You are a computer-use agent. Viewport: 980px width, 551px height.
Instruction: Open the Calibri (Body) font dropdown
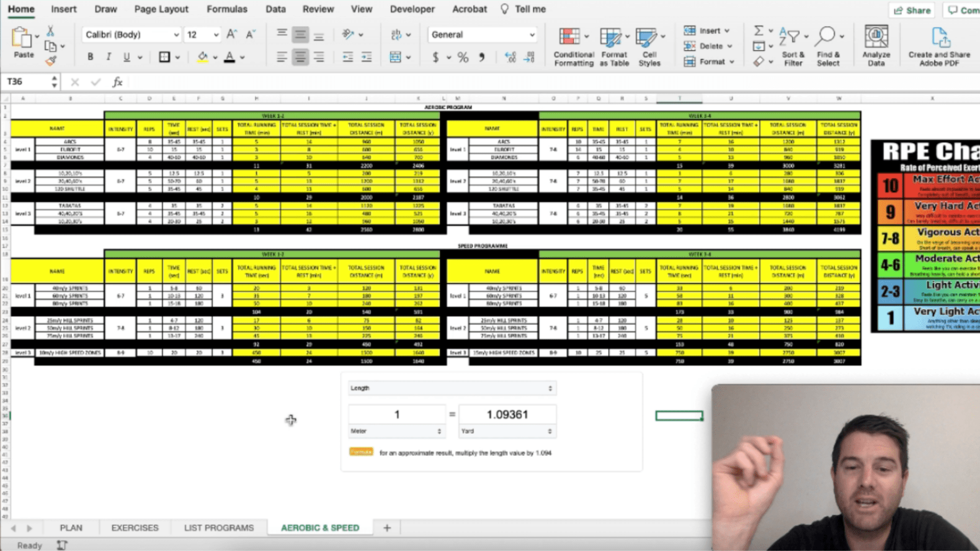[x=176, y=35]
